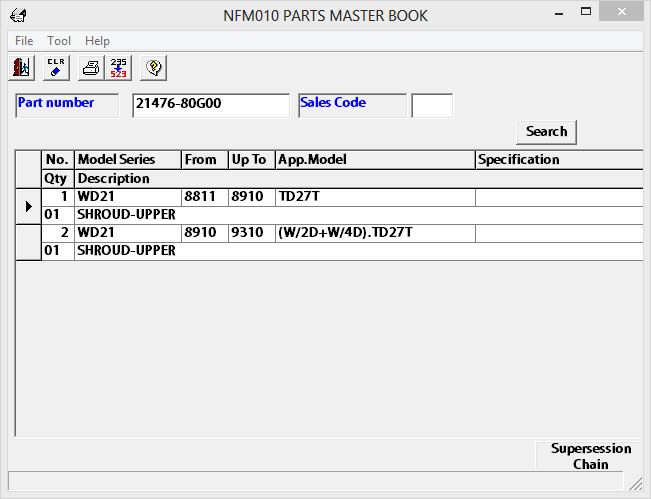The image size is (651, 499).
Task: Click the Model Series column header
Action: [x=127, y=160]
